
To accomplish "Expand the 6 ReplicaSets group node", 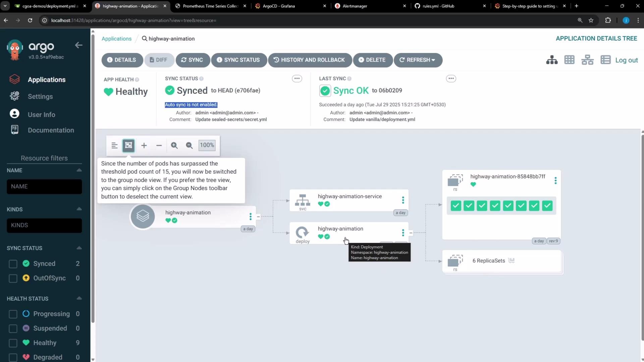I will click(x=502, y=261).
